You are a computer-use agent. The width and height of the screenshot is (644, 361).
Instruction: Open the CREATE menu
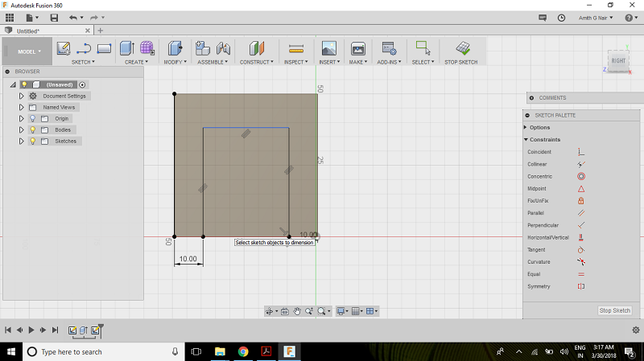[136, 62]
